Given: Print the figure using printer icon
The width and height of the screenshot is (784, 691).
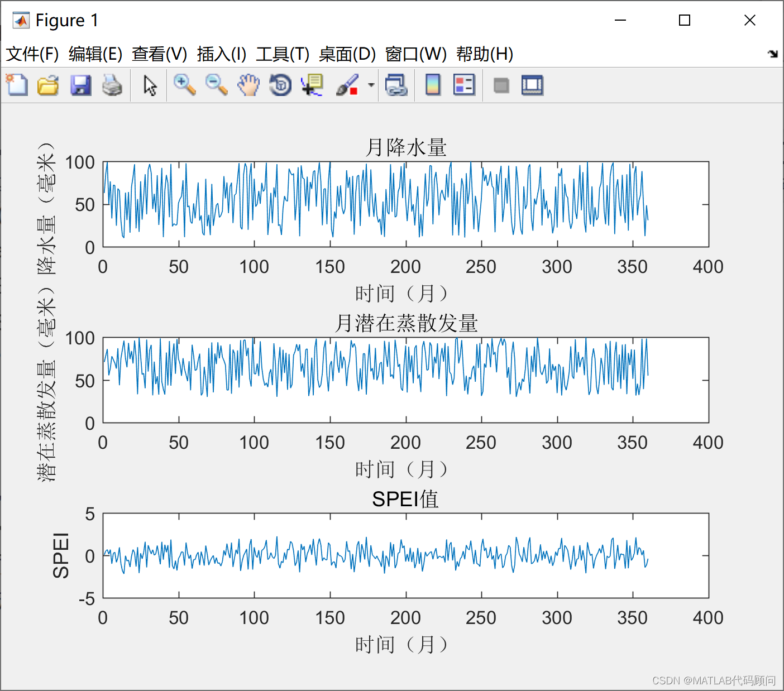Looking at the screenshot, I should coord(112,85).
